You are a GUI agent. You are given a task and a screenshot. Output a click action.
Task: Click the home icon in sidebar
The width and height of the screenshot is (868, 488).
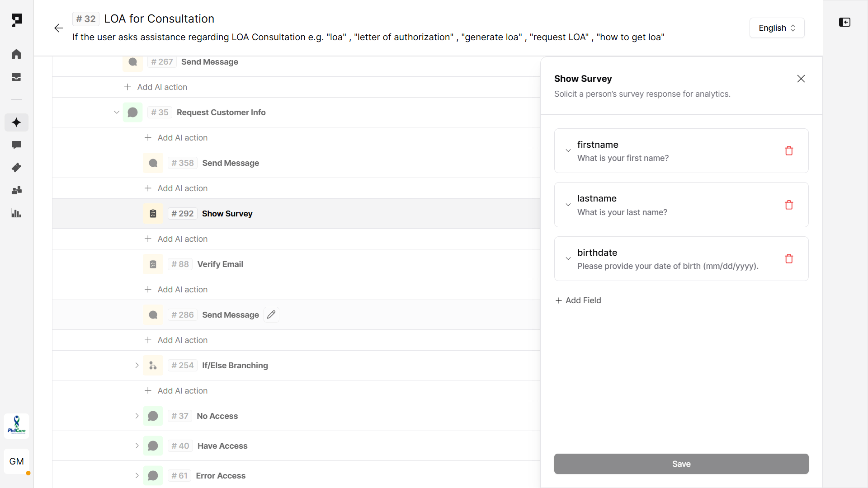16,54
